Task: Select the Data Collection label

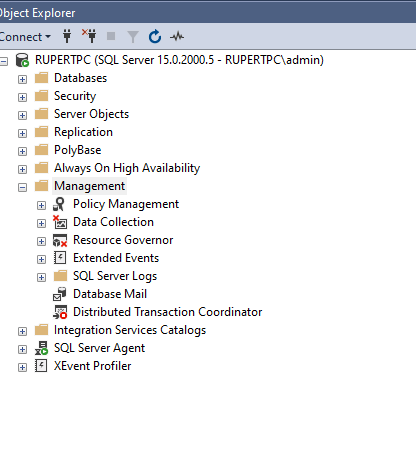Action: click(113, 222)
